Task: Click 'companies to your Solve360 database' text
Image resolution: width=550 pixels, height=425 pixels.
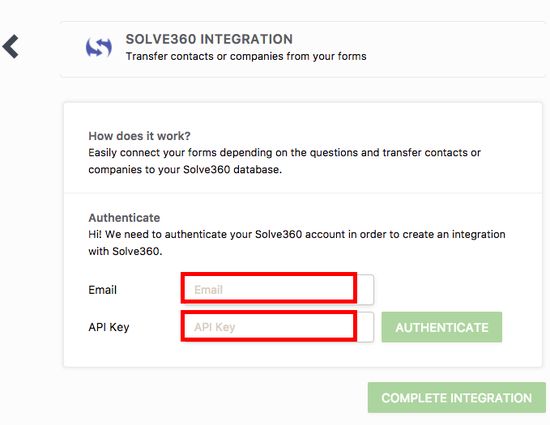Action: point(185,169)
